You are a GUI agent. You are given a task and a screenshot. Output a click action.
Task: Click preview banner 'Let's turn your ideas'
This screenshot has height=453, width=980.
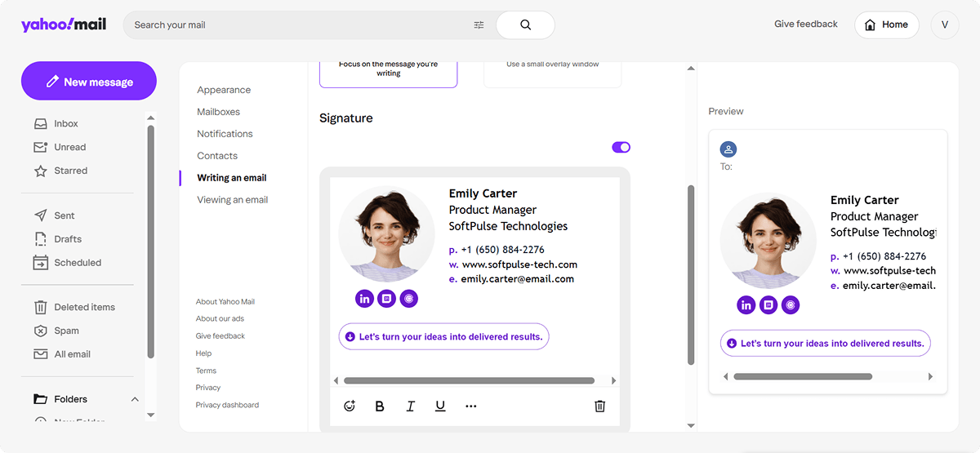(826, 344)
